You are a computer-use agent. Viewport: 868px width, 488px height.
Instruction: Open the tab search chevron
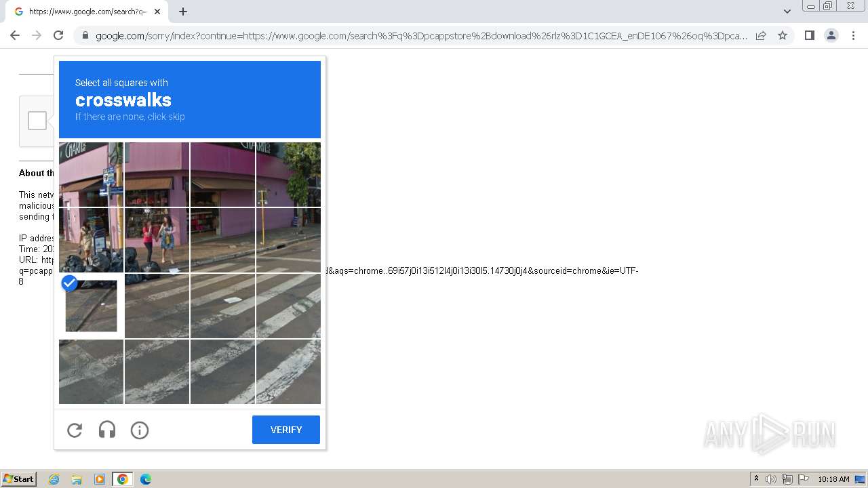[787, 12]
